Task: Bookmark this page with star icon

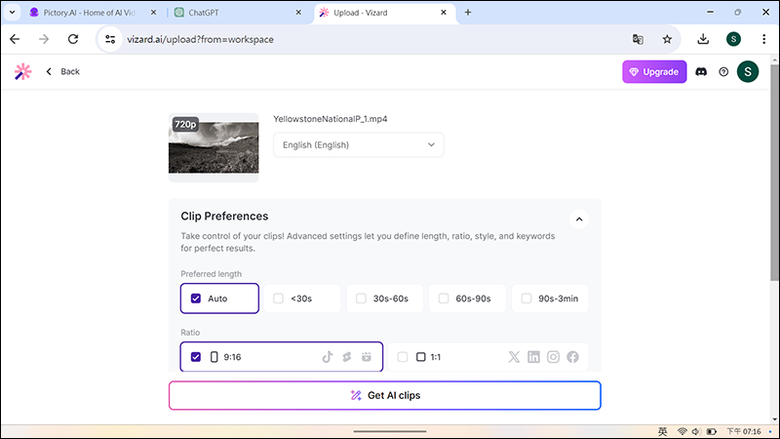Action: point(667,39)
